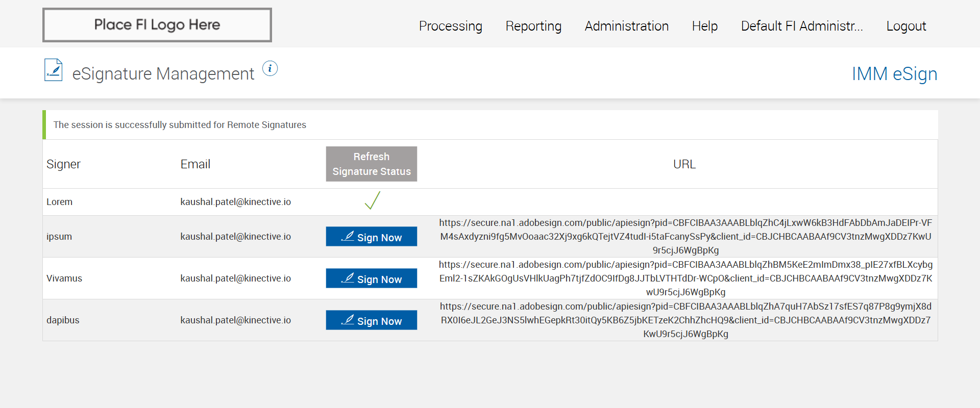
Task: Open the Help menu
Action: [x=704, y=26]
